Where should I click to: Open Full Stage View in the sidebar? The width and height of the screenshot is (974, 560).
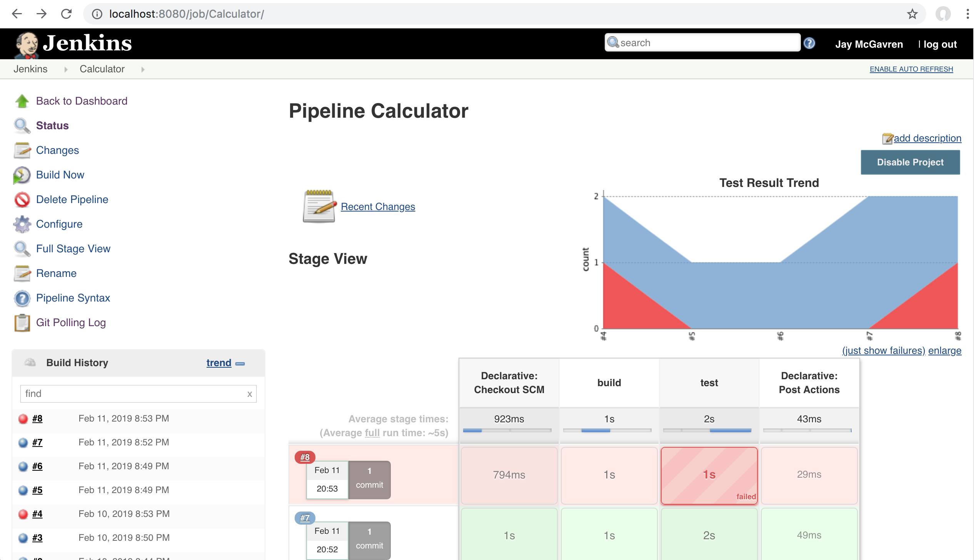(73, 249)
